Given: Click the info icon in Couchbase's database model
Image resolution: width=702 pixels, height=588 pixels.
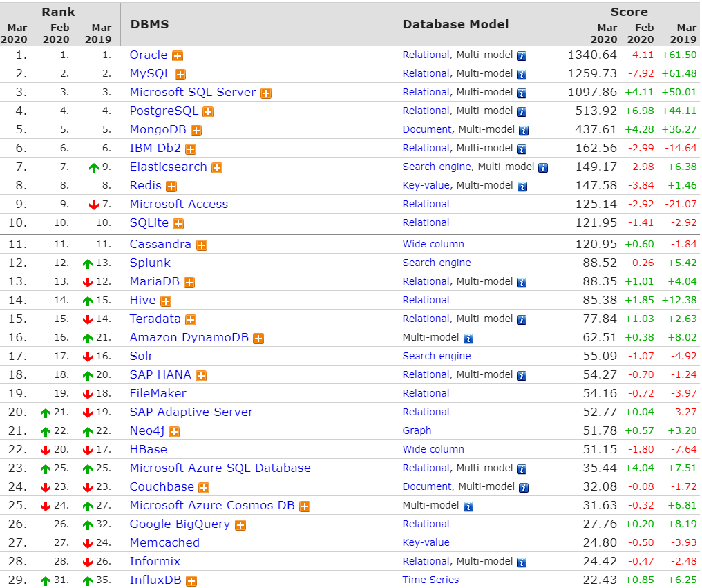Looking at the screenshot, I should tap(523, 488).
